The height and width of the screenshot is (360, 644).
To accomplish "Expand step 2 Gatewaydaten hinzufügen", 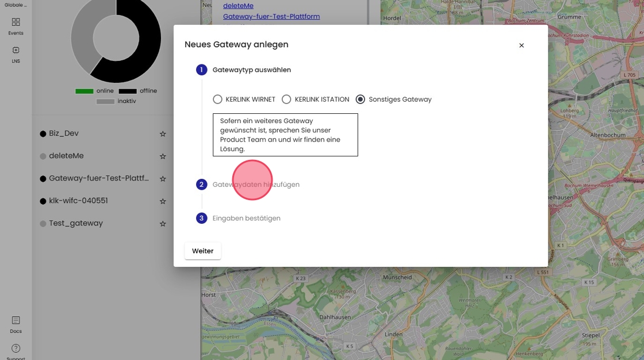I will 256,185.
